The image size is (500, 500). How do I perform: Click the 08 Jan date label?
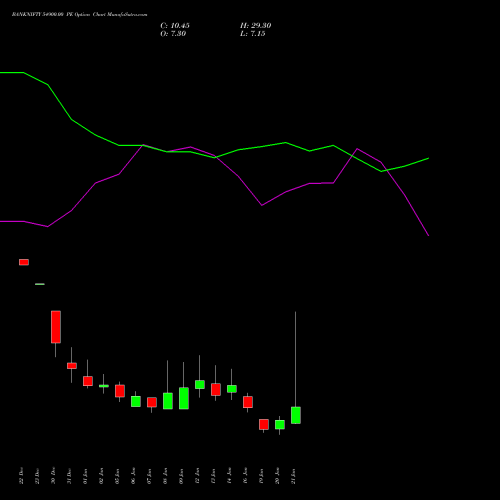(x=166, y=476)
